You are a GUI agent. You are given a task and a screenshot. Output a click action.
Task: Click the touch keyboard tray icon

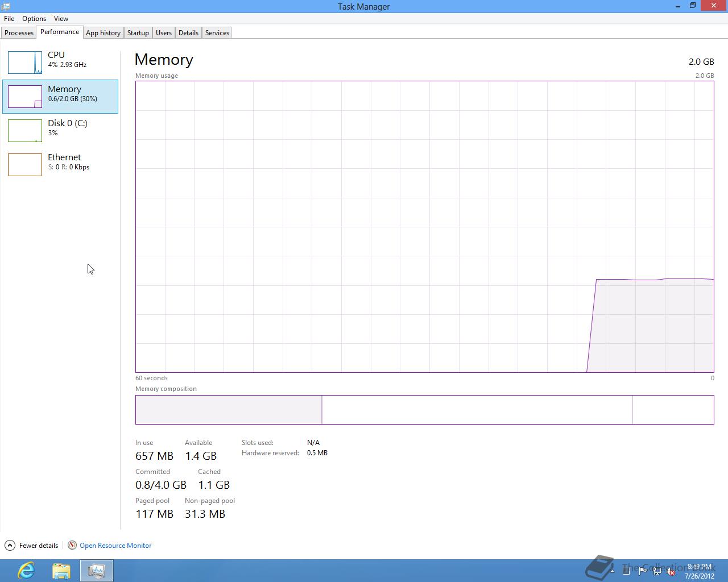click(x=626, y=571)
